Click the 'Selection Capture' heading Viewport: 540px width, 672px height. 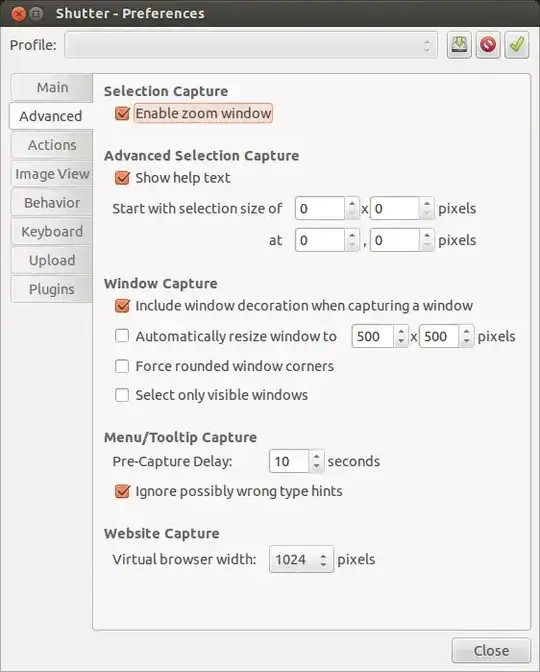coord(166,91)
